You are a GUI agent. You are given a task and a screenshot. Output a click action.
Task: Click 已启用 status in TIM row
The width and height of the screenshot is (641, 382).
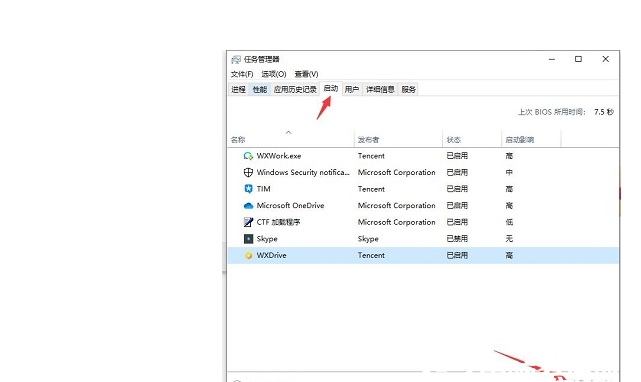tap(457, 189)
